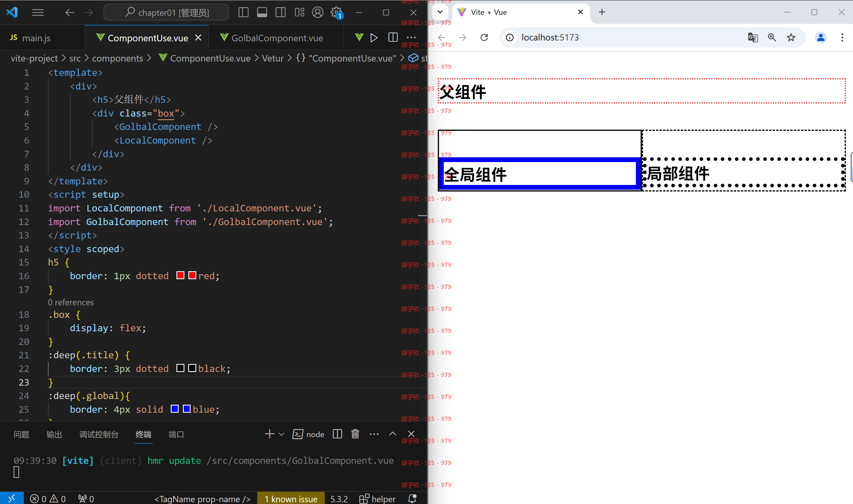The image size is (853, 504).
Task: Open the 调试控制台 panel tab
Action: 99,434
